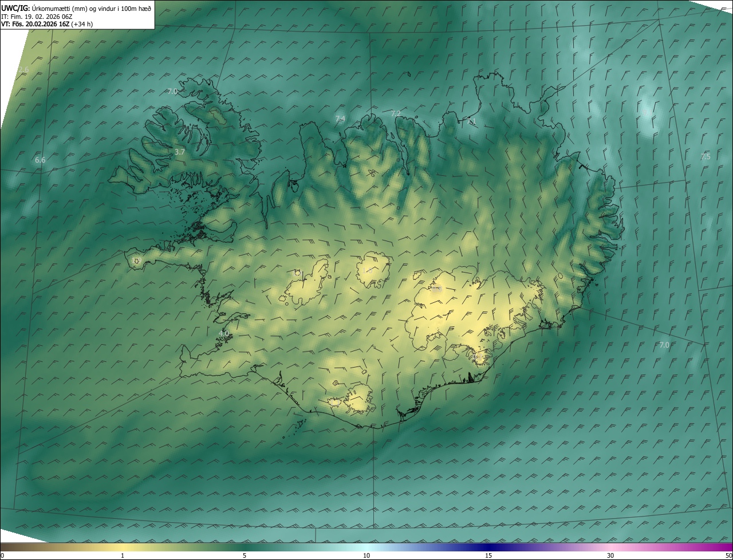
Task: Click the "50" tick on the color scale
Action: 728,555
